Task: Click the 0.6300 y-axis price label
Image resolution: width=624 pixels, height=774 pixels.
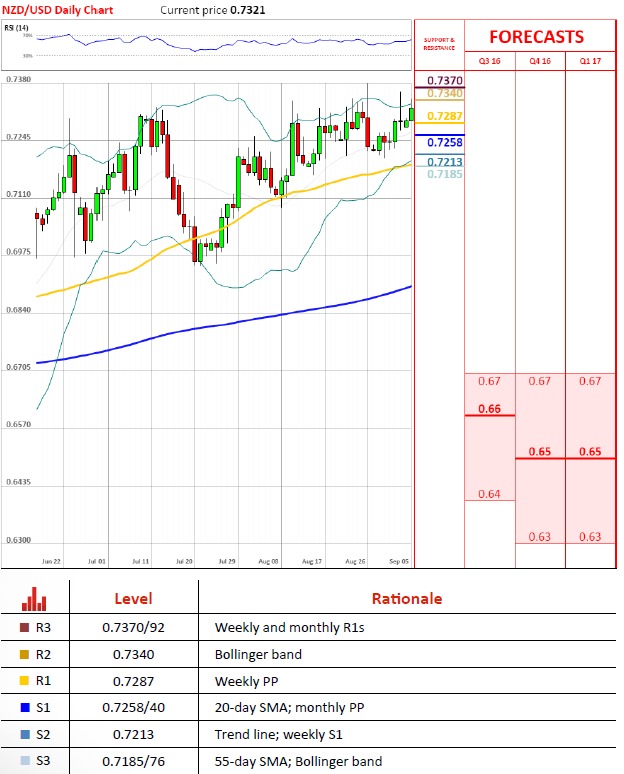Action: [19, 540]
